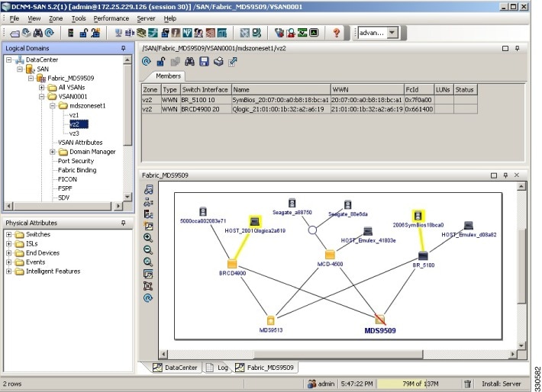Open the Zone menu
Image resolution: width=542 pixels, height=392 pixels.
(x=56, y=18)
